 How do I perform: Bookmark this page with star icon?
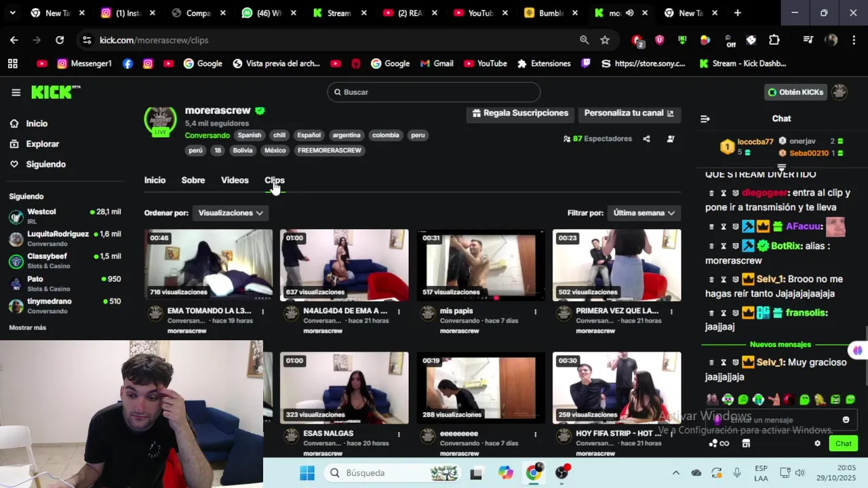coord(605,40)
